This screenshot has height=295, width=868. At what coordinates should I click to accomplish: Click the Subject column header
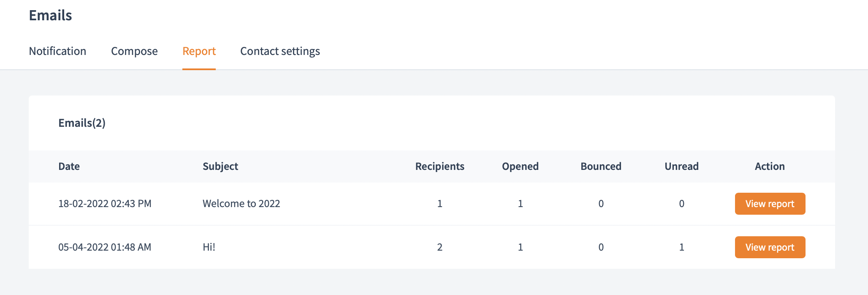point(220,167)
